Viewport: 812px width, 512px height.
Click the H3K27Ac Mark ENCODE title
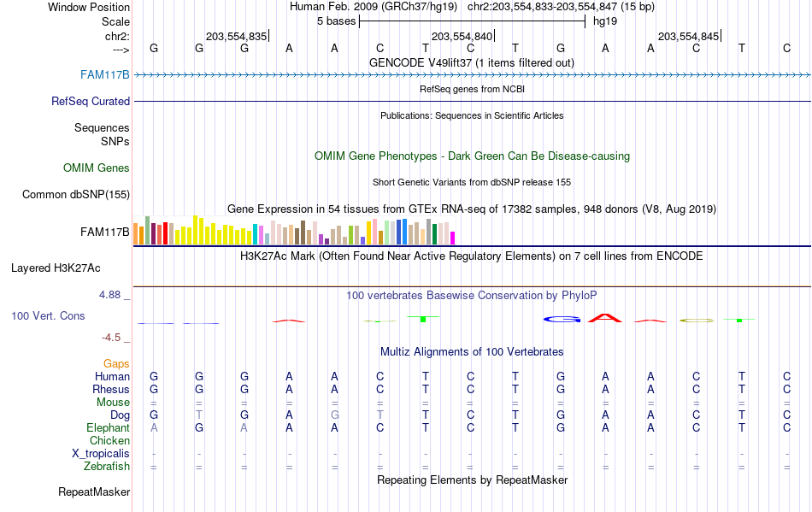tap(472, 256)
